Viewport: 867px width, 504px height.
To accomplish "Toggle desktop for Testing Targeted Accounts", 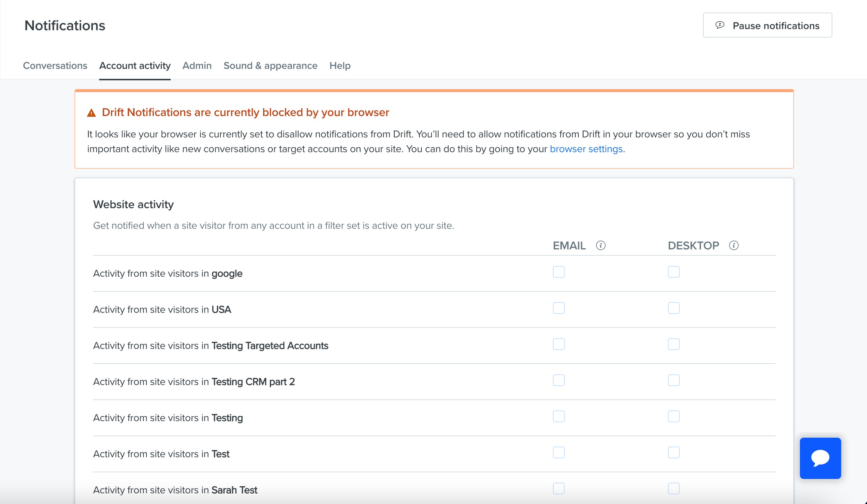I will tap(674, 344).
